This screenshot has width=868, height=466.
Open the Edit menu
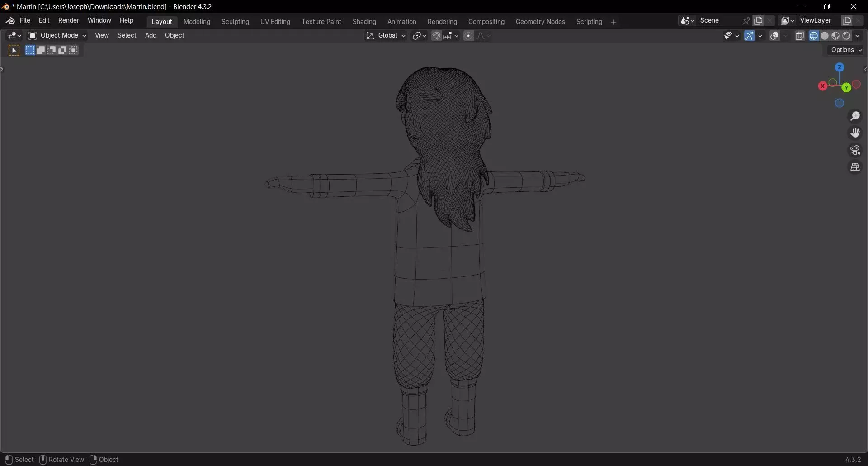pos(44,21)
